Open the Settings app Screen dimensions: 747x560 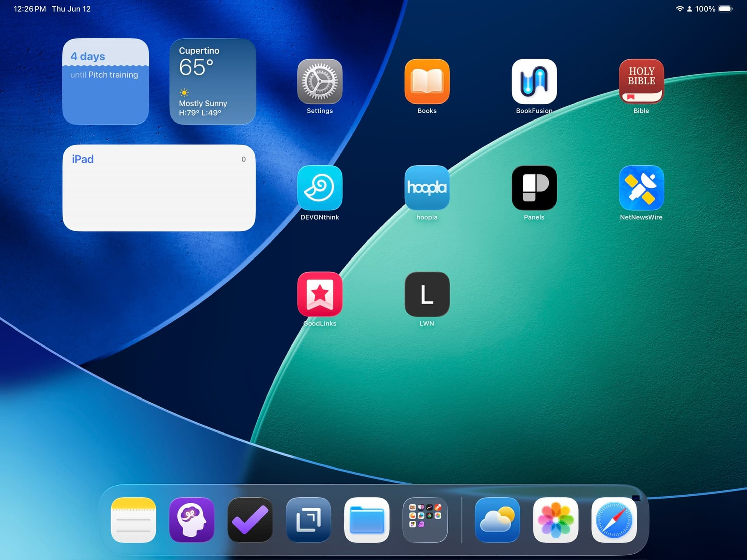[x=320, y=81]
